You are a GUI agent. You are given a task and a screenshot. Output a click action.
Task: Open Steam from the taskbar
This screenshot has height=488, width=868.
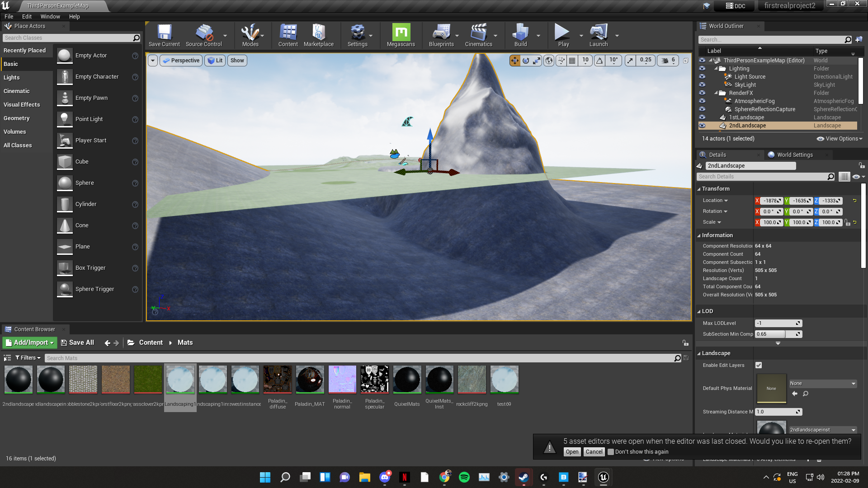[524, 477]
